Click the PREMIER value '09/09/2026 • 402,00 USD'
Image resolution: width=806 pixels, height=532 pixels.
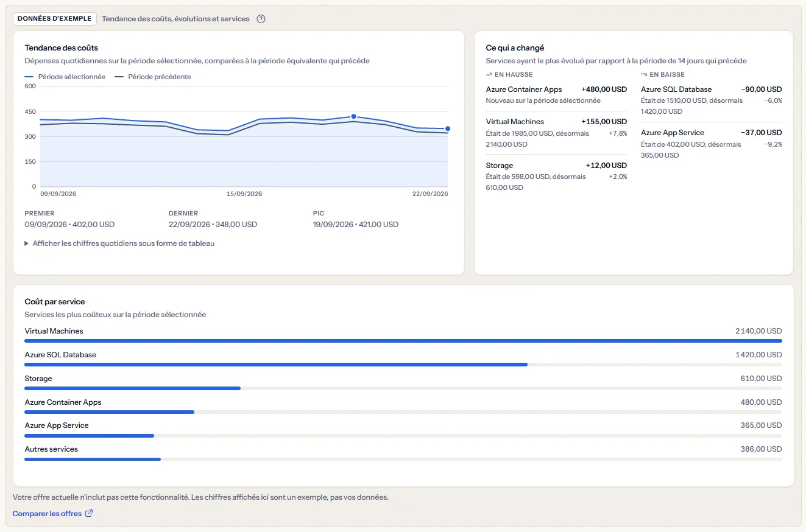69,225
